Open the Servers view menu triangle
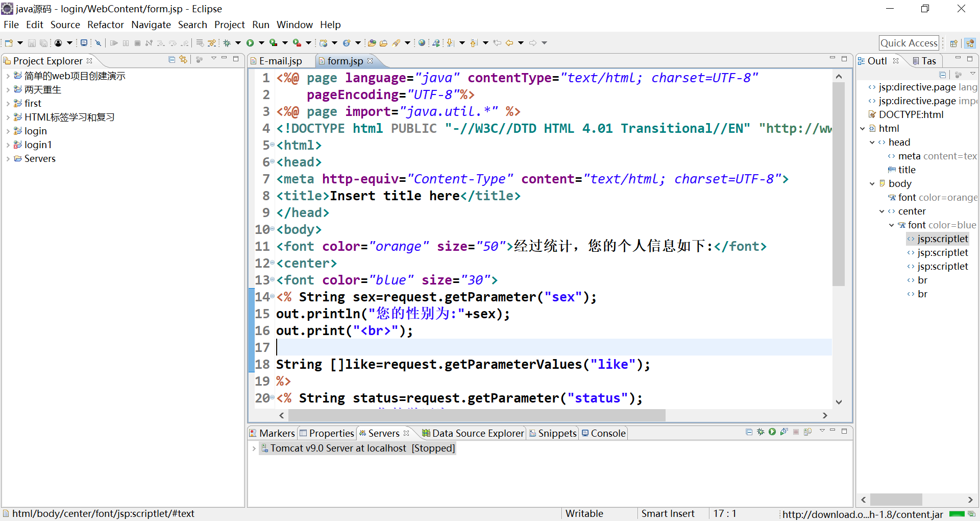Image resolution: width=980 pixels, height=521 pixels. [x=822, y=431]
